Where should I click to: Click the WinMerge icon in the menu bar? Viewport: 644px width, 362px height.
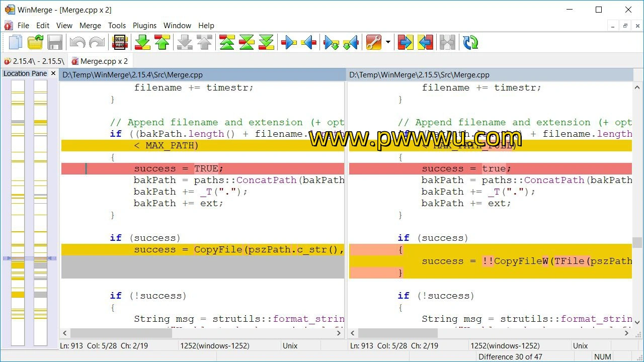pos(8,25)
